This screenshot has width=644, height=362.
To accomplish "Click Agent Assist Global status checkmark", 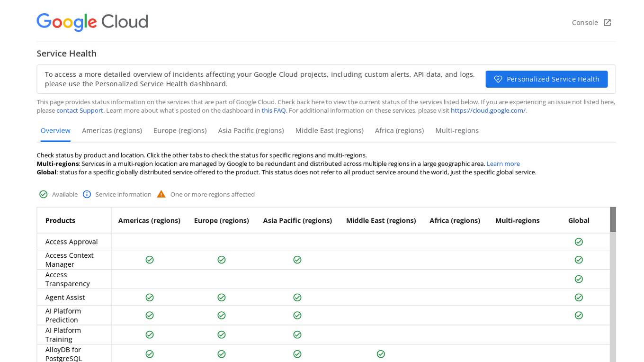I will (579, 298).
